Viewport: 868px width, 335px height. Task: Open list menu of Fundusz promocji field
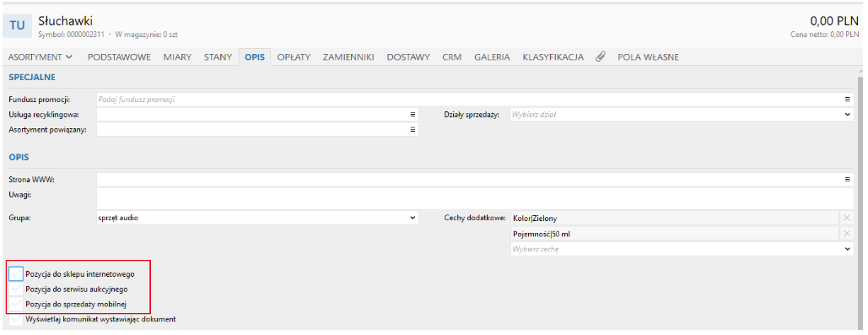click(x=847, y=100)
